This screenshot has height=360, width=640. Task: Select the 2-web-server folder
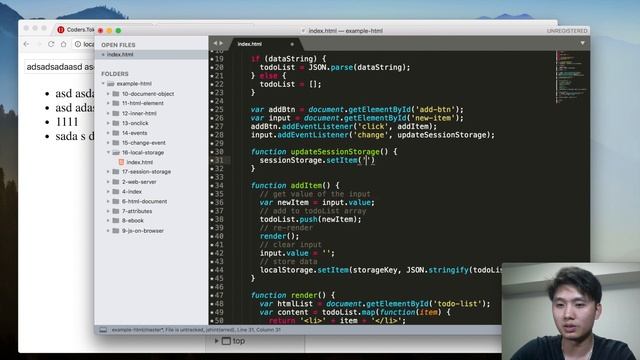coord(139,182)
